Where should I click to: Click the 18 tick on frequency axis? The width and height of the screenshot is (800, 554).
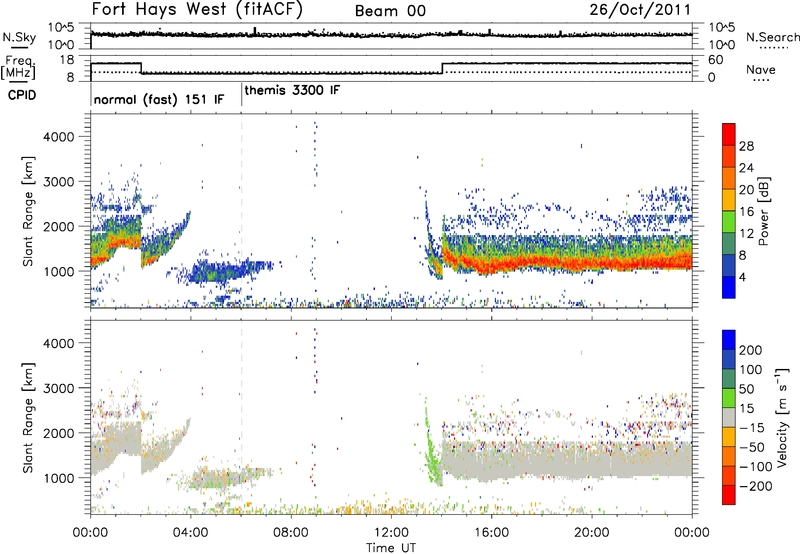68,60
